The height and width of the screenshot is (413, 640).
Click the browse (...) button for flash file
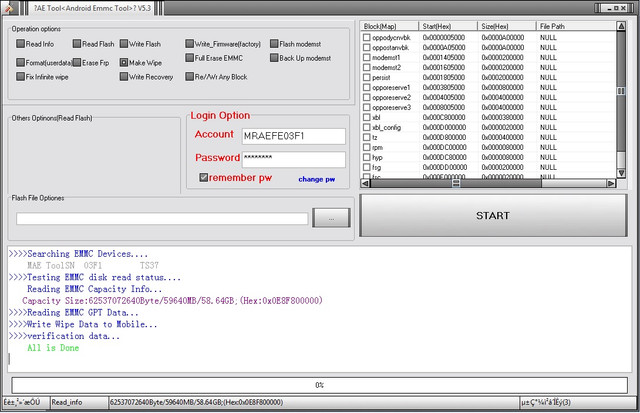click(x=331, y=217)
